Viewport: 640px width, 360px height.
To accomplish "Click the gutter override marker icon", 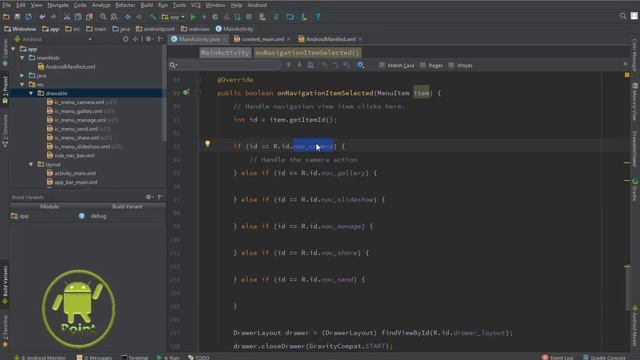I will point(186,93).
